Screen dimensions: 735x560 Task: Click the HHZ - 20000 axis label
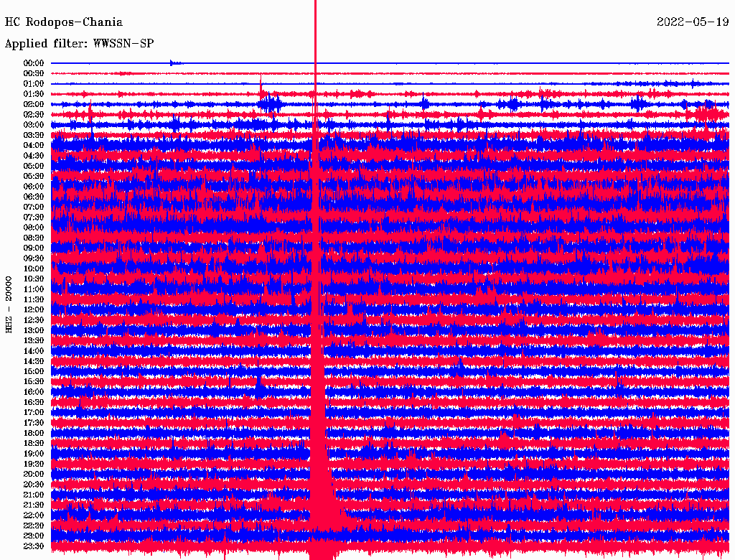tap(9, 304)
